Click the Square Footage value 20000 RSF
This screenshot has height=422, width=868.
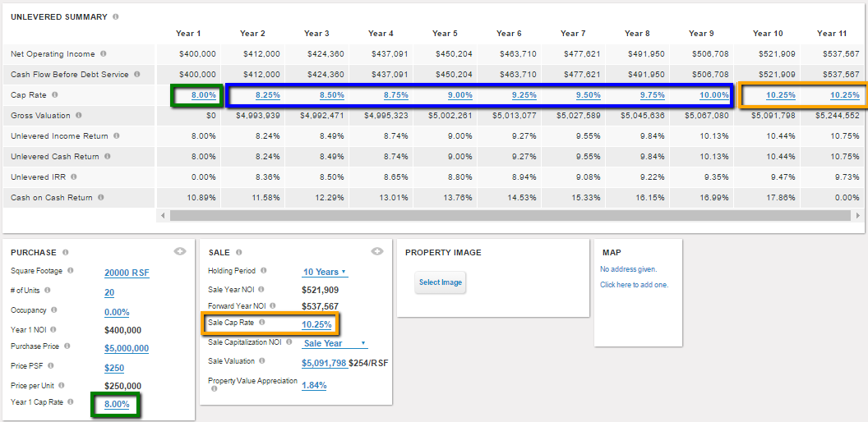tap(127, 273)
